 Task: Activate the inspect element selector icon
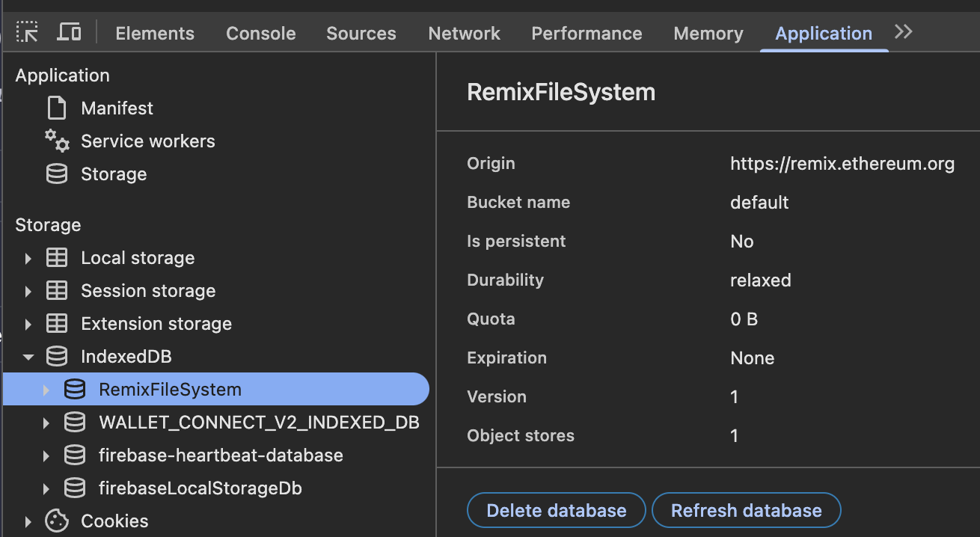(x=27, y=32)
